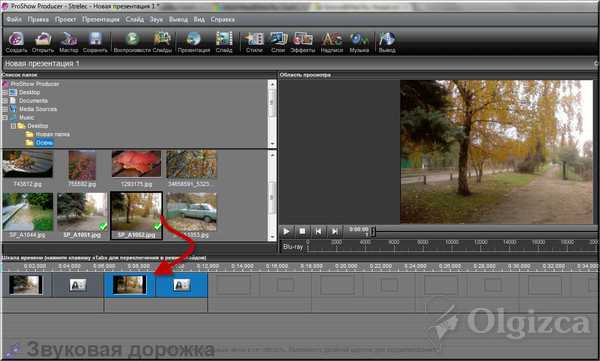600x361 pixels.
Task: Click the 0:10.000 mark on the timeline ruler
Action: (x=174, y=266)
